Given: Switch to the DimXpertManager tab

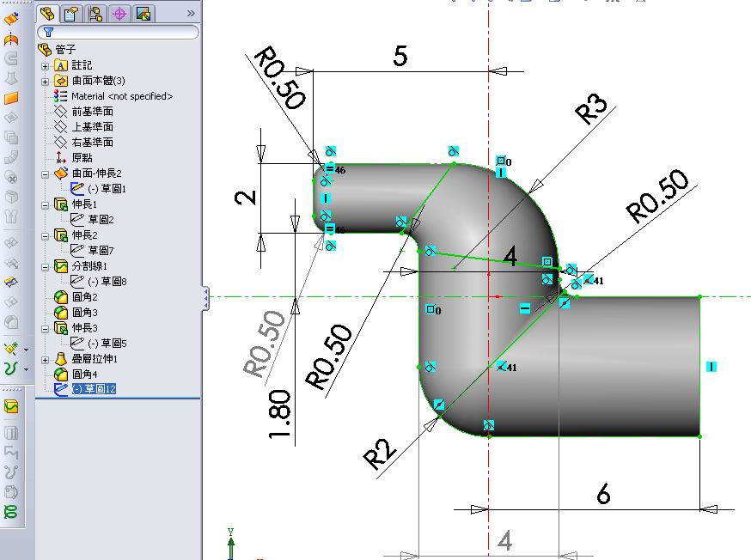Looking at the screenshot, I should click(x=119, y=14).
